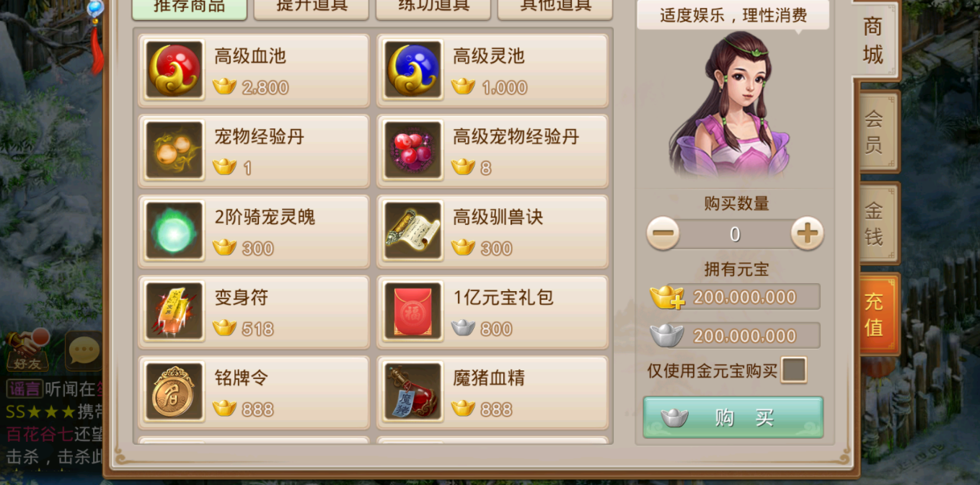Choose the 宠物经验丹 item icon
Screen dimensions: 980x485
coord(175,150)
